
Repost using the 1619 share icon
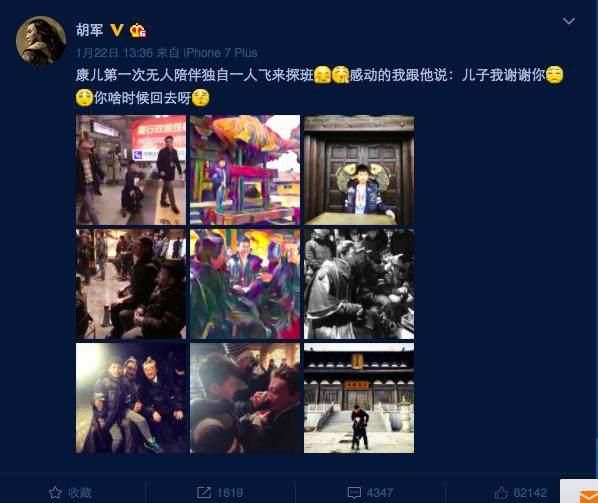click(220, 492)
